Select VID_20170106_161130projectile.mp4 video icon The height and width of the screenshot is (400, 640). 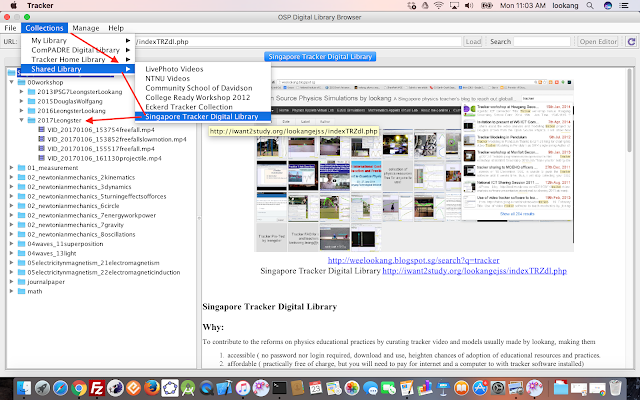pos(41,158)
